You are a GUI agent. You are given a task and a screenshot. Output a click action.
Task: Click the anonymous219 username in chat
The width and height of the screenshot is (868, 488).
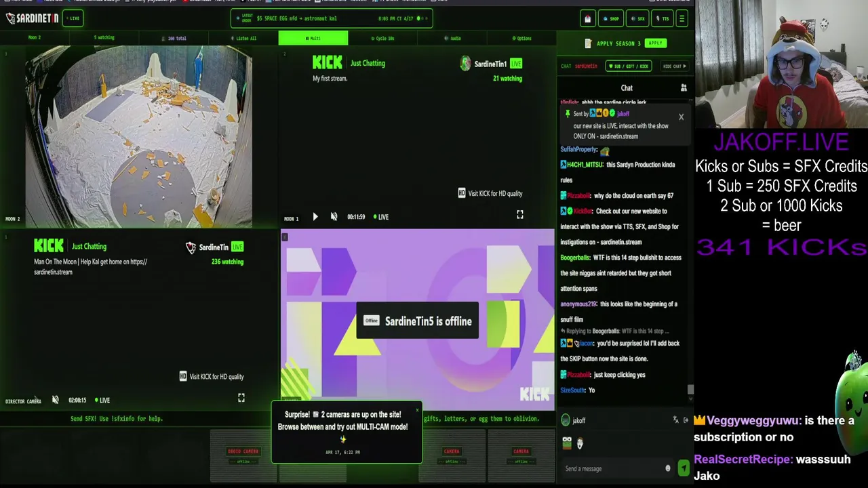(578, 304)
